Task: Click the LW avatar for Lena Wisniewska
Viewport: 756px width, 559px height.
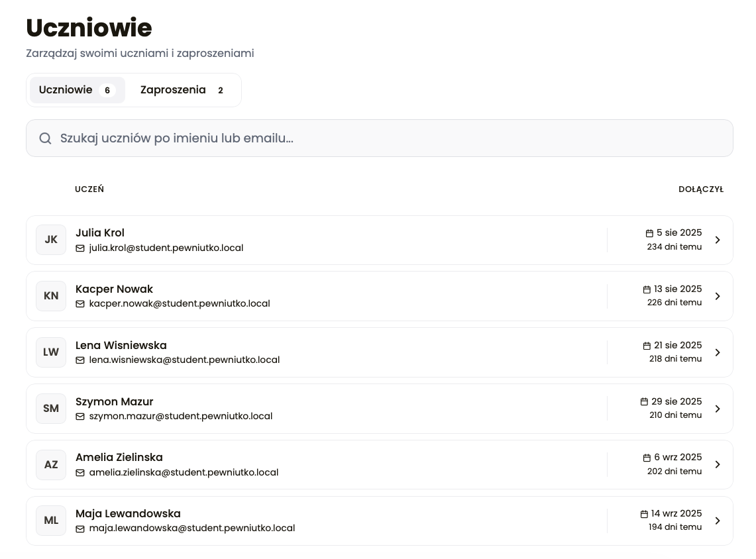Action: pos(51,352)
